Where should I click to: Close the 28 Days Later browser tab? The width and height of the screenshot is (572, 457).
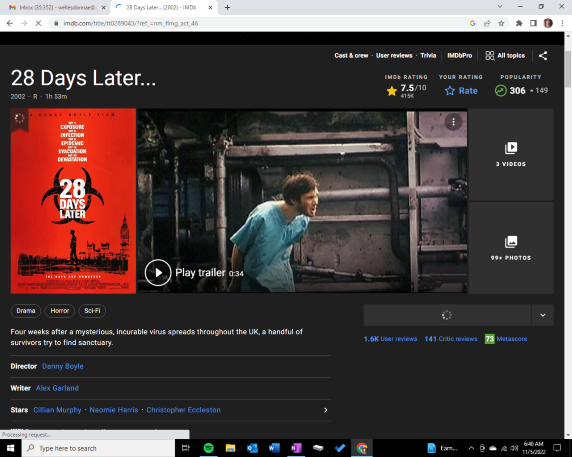(x=210, y=7)
